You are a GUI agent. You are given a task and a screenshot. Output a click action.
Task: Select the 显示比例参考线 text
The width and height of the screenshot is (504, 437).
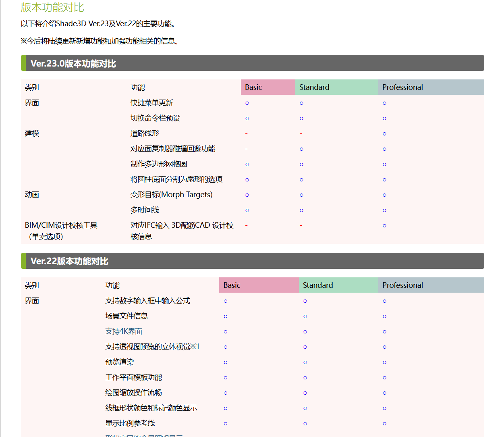click(130, 423)
